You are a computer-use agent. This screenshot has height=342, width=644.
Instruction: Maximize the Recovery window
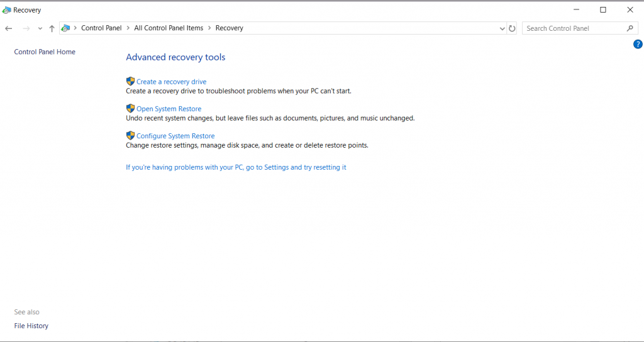[x=603, y=10]
